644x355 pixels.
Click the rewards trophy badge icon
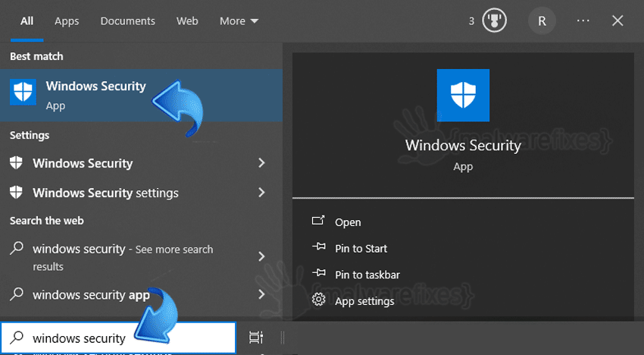(494, 20)
